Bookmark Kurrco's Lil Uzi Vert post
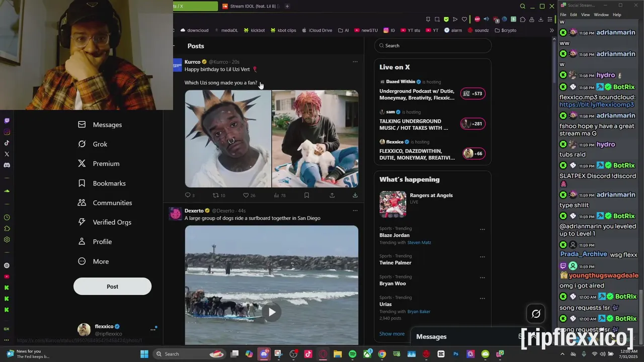 pos(306,195)
